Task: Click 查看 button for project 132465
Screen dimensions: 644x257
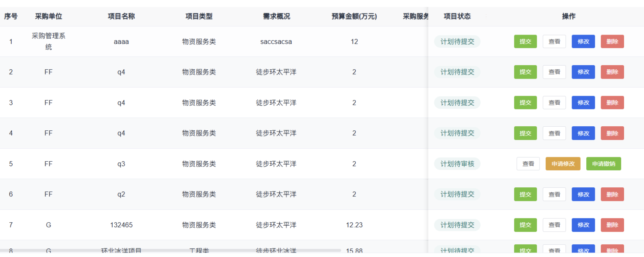Action: click(554, 225)
